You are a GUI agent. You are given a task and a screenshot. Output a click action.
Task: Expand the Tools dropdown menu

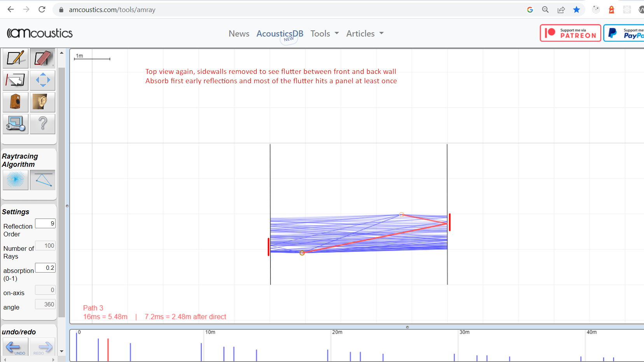click(324, 34)
